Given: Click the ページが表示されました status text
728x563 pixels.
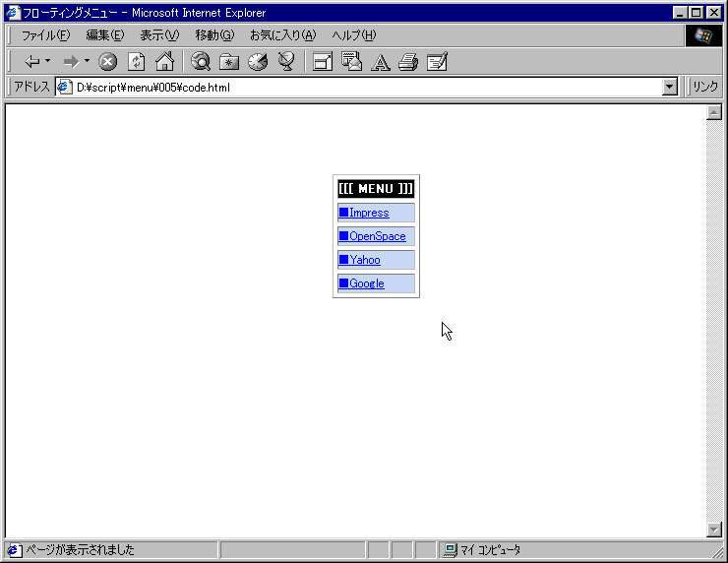Looking at the screenshot, I should [x=80, y=550].
